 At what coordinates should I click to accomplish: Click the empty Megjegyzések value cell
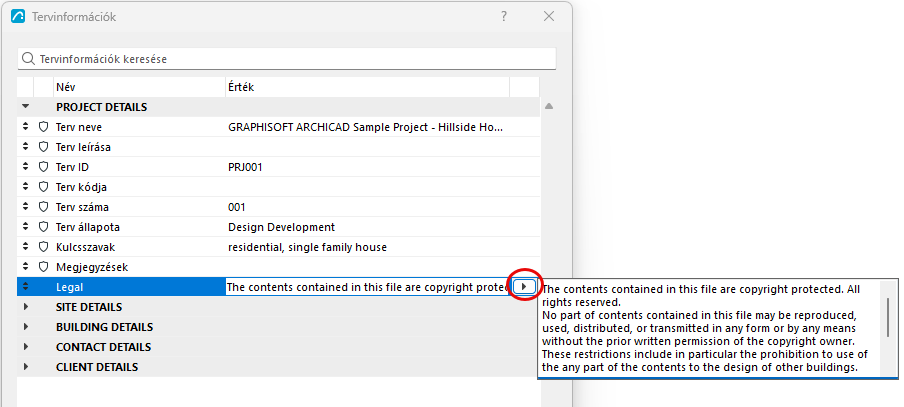tap(367, 267)
